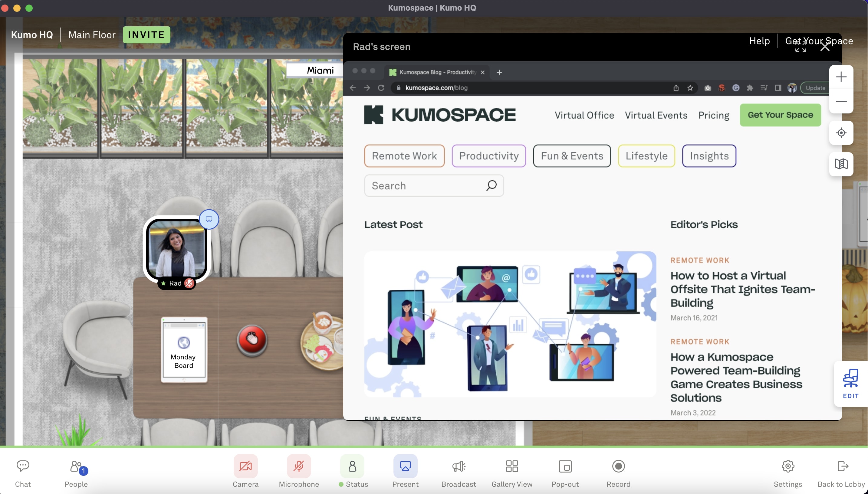Click Help link
This screenshot has height=494, width=868.
coord(759,41)
